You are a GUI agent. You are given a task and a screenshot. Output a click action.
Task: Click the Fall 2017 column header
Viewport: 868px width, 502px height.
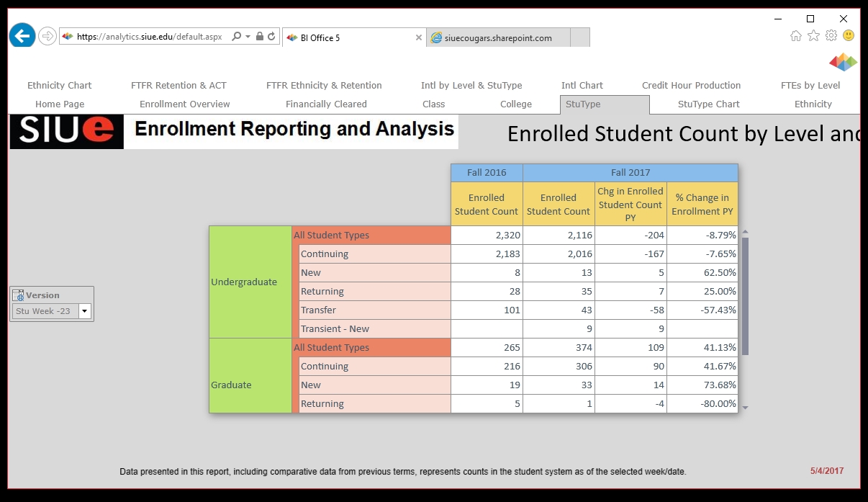click(x=630, y=173)
